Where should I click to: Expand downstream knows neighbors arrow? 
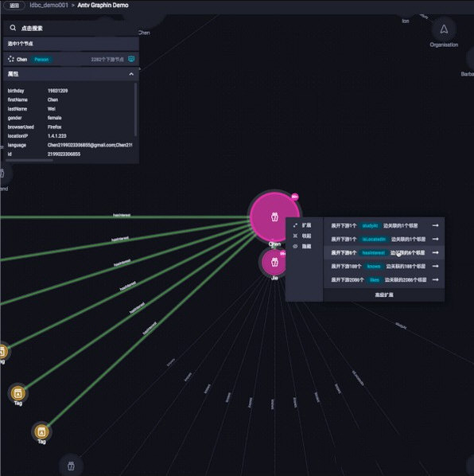(x=435, y=266)
